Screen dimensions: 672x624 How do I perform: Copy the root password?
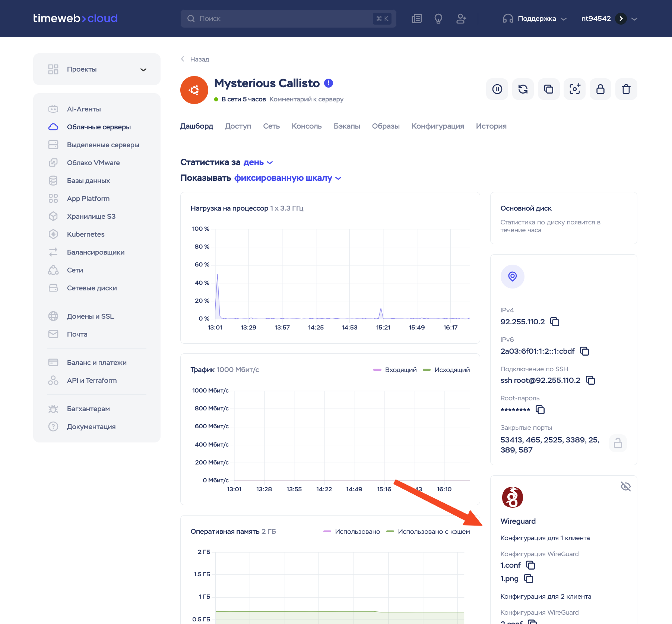click(x=540, y=410)
